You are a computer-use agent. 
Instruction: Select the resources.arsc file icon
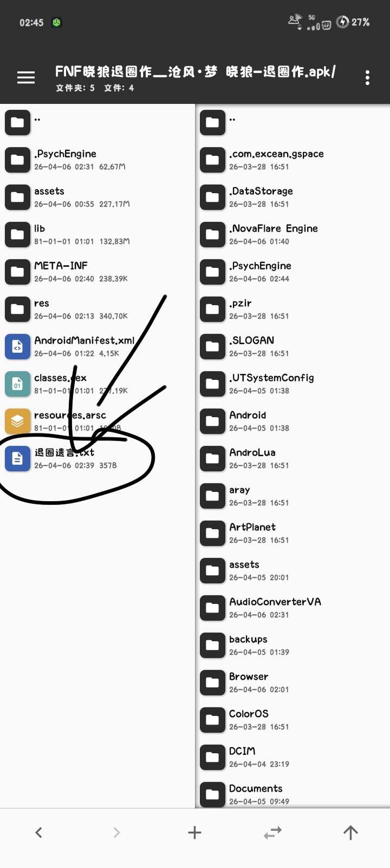coord(17,421)
